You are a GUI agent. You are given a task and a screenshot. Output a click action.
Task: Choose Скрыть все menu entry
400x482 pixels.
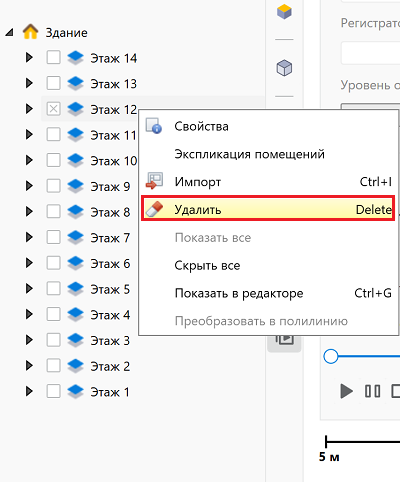[x=268, y=265]
